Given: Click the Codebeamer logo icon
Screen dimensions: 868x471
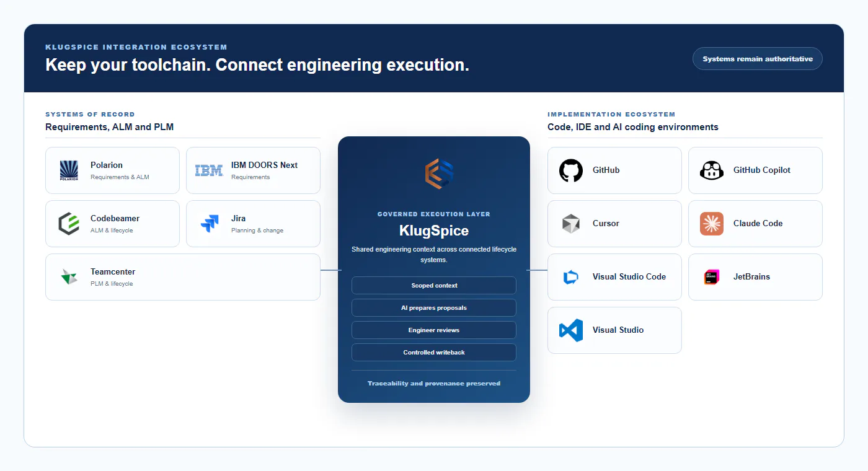Looking at the screenshot, I should click(69, 224).
